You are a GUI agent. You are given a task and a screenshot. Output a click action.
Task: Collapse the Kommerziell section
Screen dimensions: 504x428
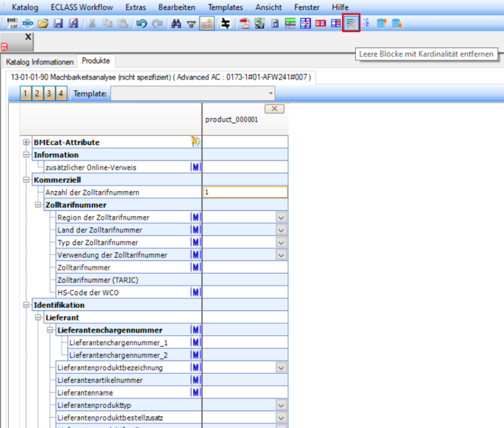[x=26, y=180]
